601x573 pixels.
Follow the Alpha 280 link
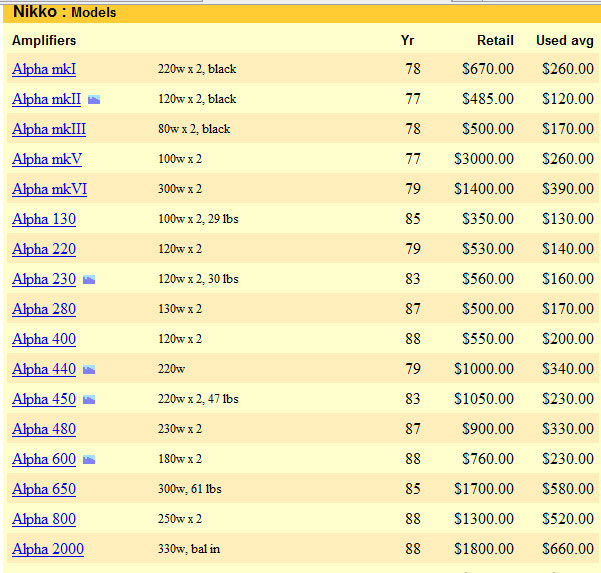click(44, 309)
